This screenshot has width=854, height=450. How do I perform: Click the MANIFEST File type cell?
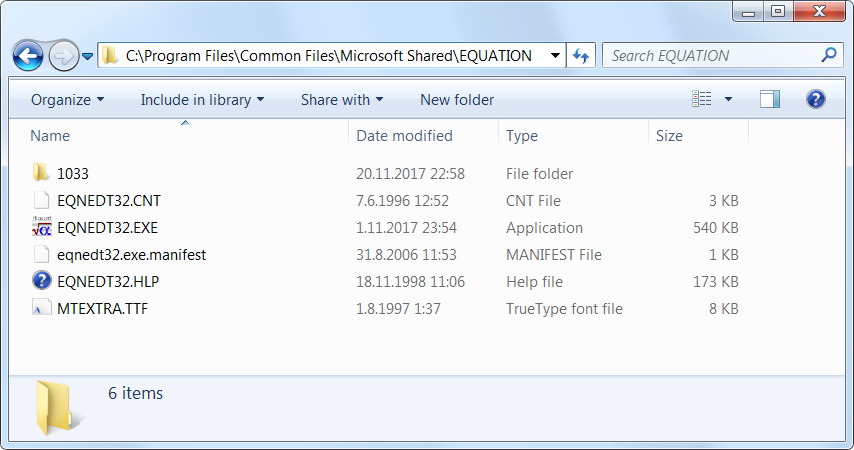point(554,255)
